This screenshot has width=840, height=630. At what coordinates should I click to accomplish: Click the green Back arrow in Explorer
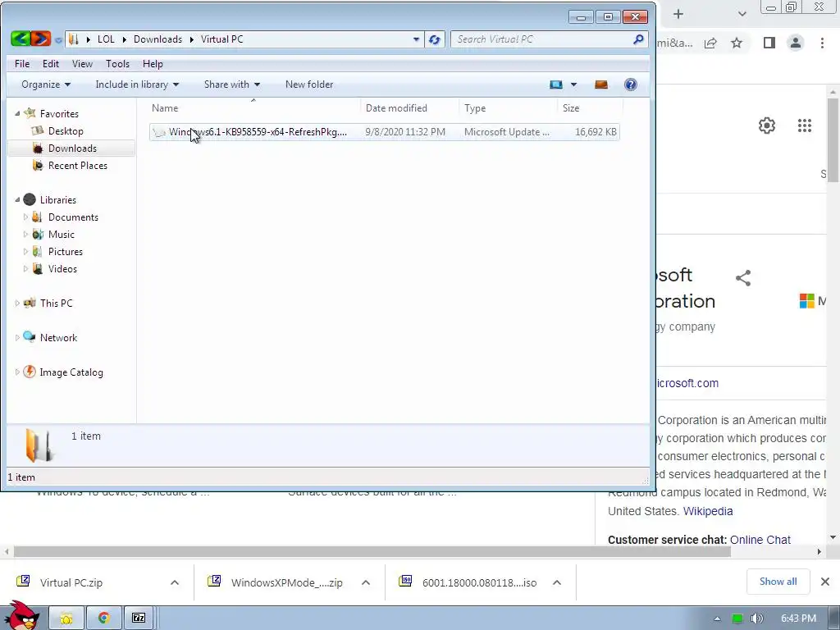[21, 39]
